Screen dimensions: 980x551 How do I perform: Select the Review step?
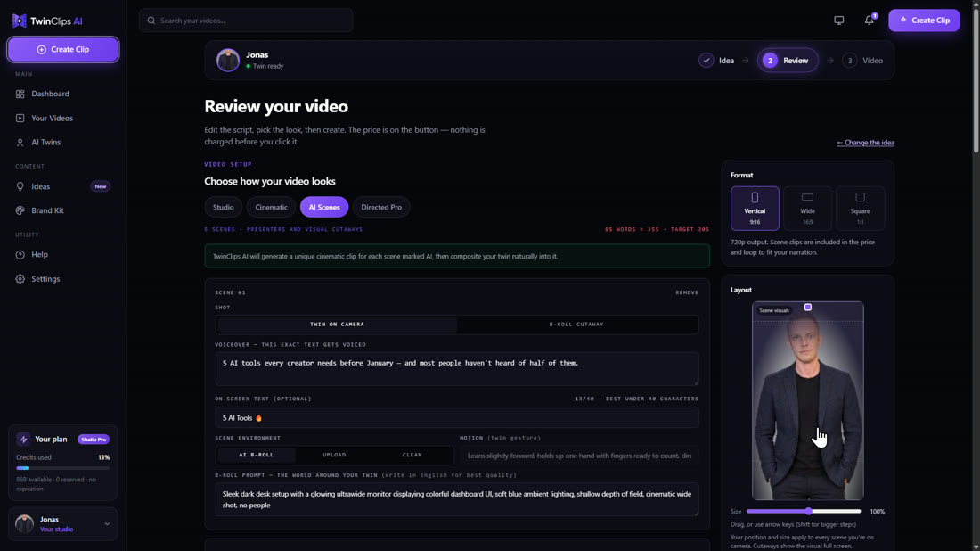click(788, 61)
